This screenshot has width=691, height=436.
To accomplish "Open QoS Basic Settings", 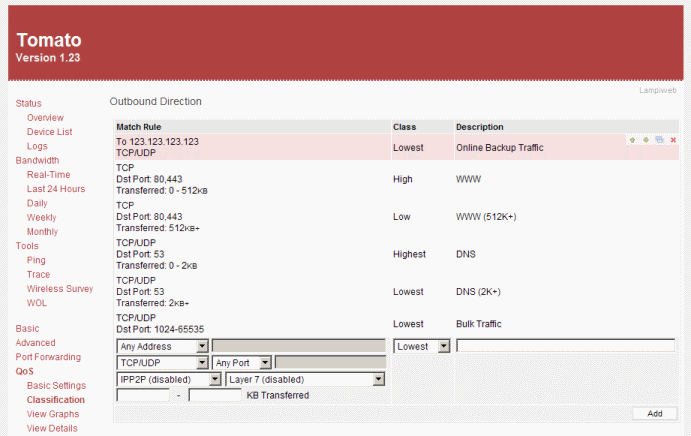I will 56,386.
